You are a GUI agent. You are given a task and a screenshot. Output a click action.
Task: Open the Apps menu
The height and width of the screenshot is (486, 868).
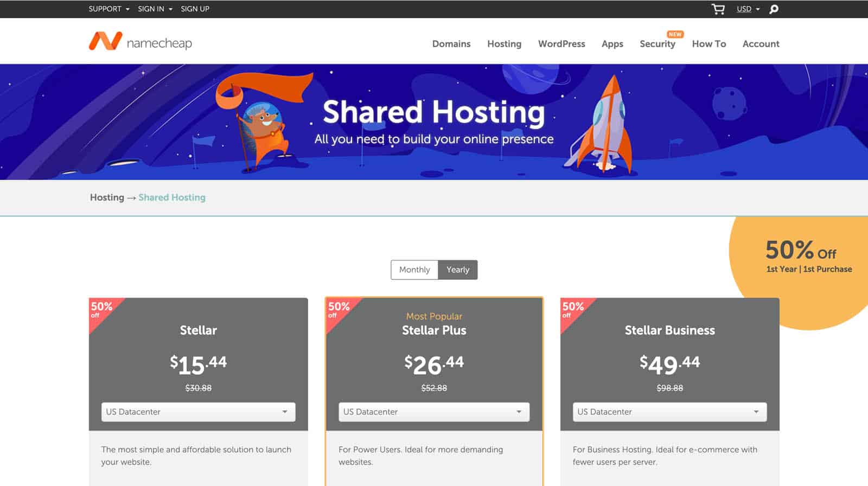612,44
